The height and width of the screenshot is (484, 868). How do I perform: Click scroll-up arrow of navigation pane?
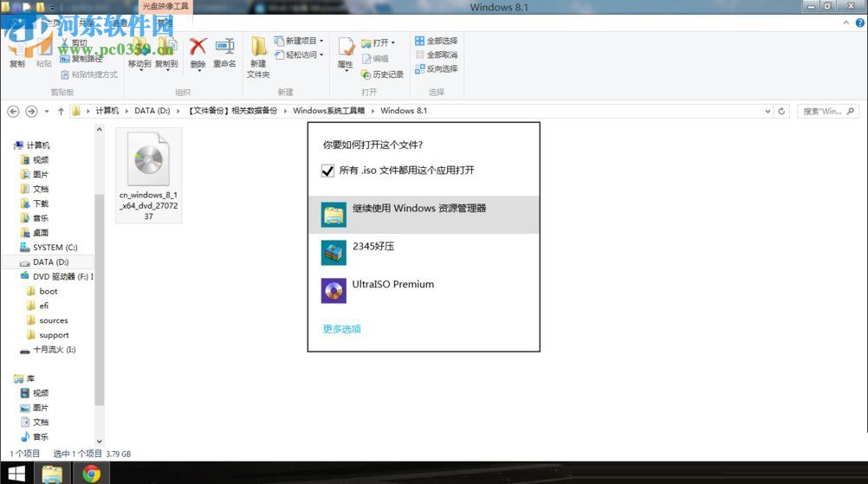pyautogui.click(x=99, y=129)
